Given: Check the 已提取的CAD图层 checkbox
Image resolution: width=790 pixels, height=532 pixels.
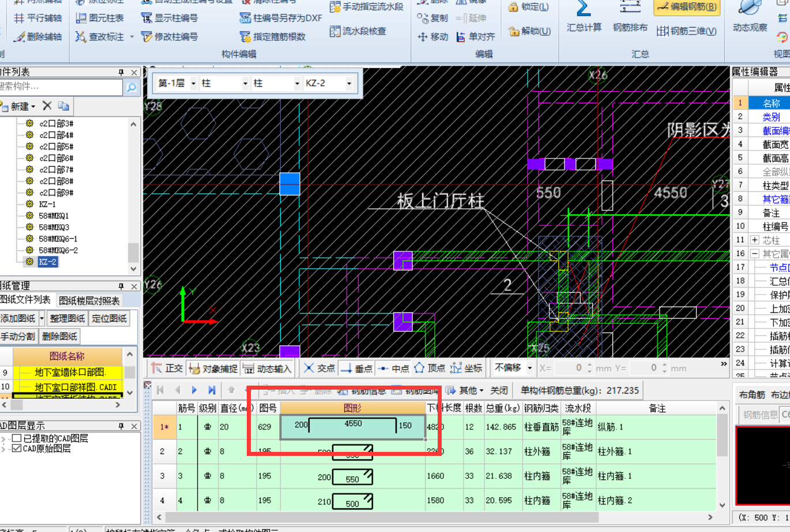Looking at the screenshot, I should (x=16, y=439).
